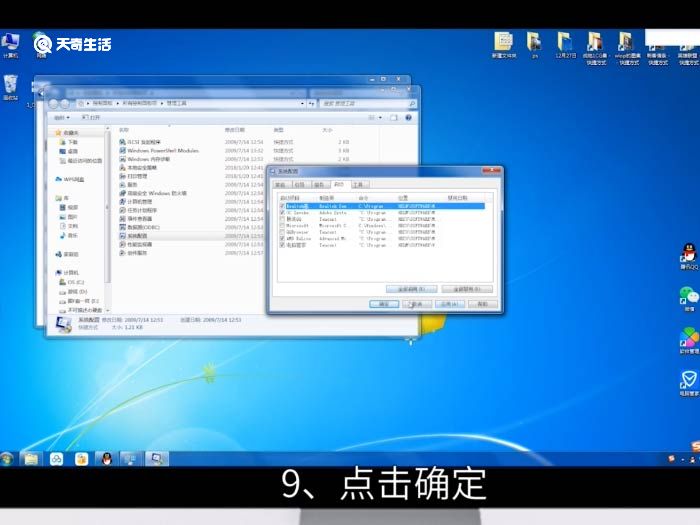Screen dimensions: 700x525
Task: Open the address bar history dropdown arrow
Action: point(303,103)
